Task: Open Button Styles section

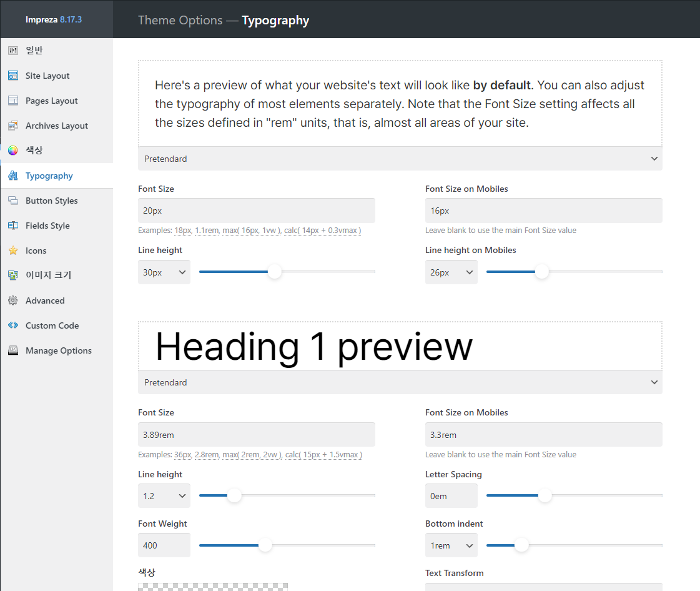Action: (x=57, y=201)
